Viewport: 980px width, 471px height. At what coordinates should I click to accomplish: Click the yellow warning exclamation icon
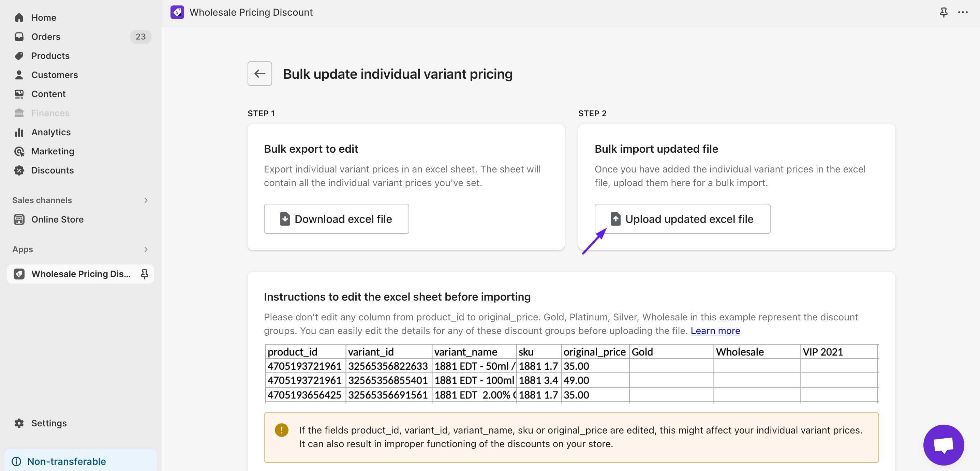[282, 430]
